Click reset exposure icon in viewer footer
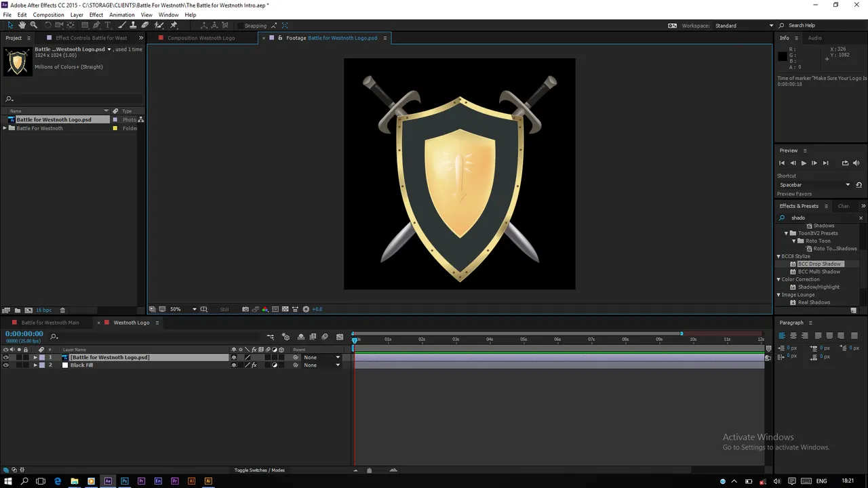This screenshot has width=868, height=488. point(306,309)
